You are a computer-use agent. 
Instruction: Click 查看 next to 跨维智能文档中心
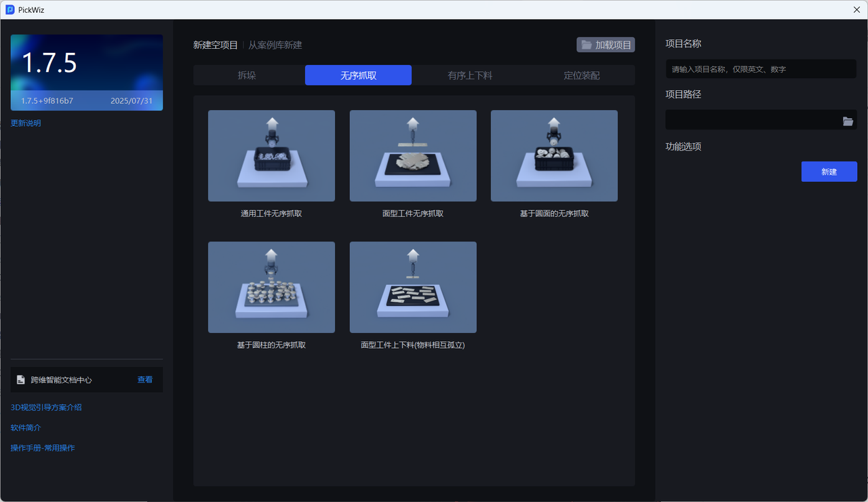pyautogui.click(x=145, y=380)
